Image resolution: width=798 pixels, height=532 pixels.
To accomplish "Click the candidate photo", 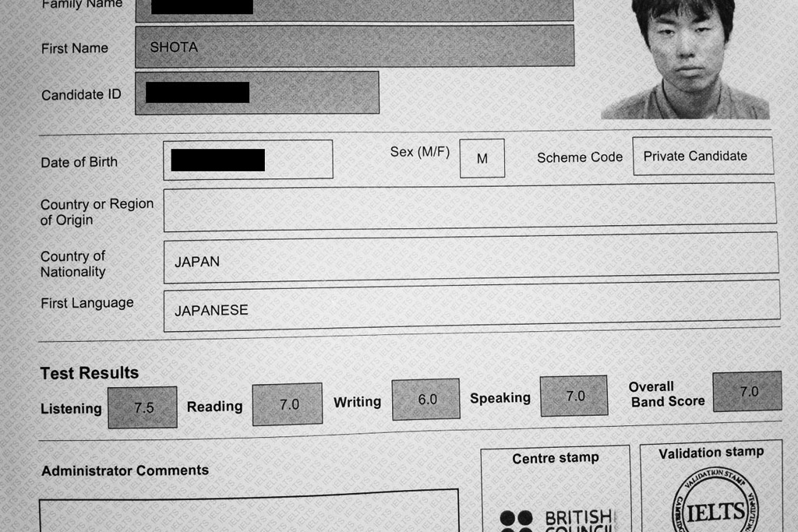I will (686, 59).
